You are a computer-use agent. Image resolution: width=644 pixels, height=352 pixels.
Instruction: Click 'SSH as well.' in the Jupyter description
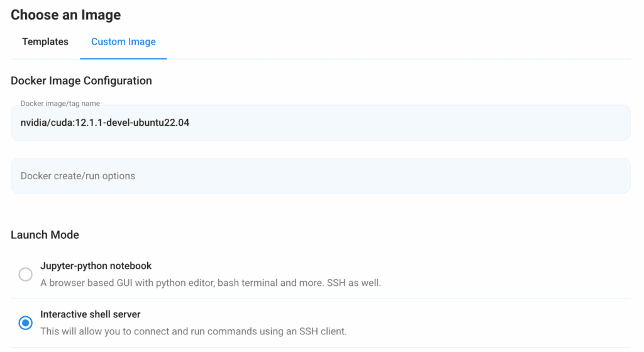[353, 283]
